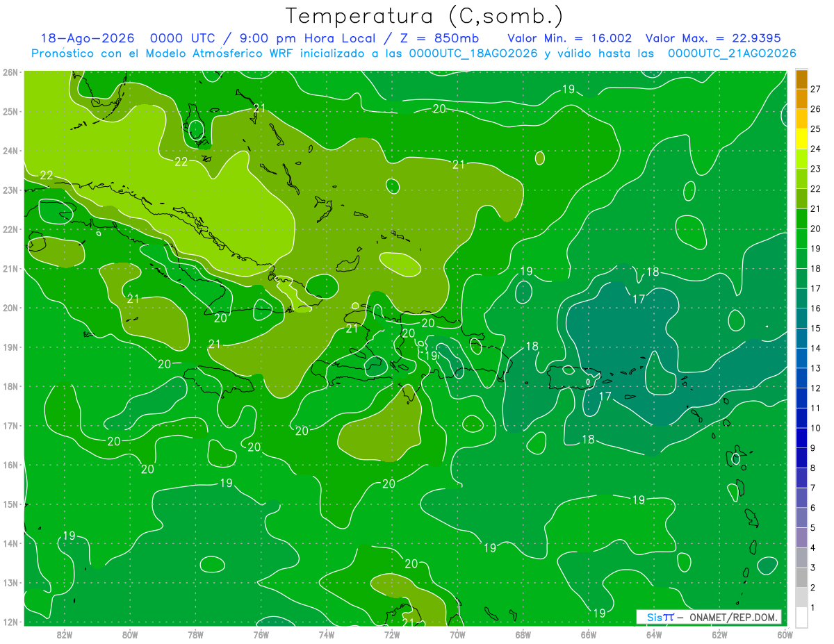Click the 'Temperatura (C,somb.)' map title
This screenshot has width=834, height=644.
(x=425, y=17)
